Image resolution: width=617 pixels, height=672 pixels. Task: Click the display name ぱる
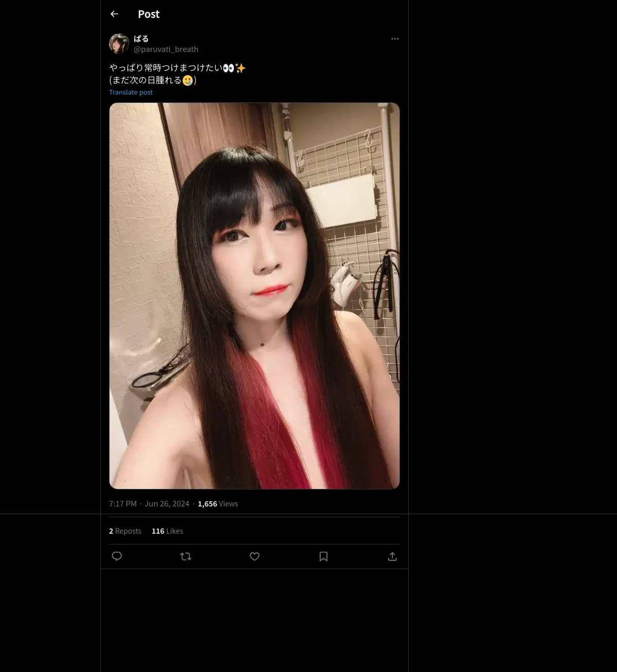click(141, 39)
